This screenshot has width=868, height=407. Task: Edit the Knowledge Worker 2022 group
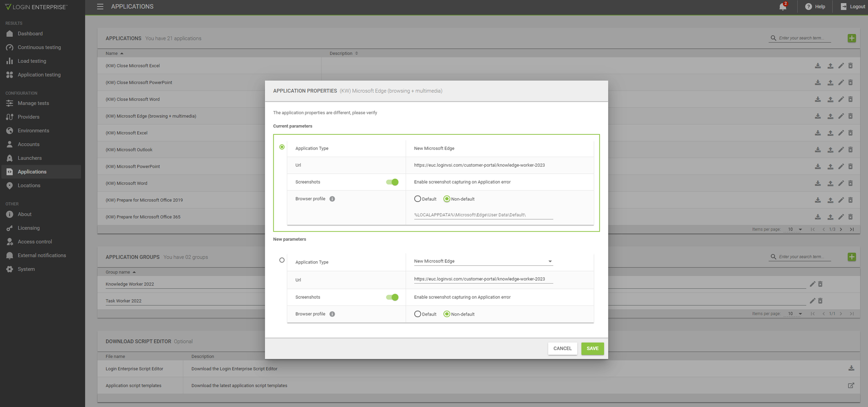pos(812,284)
